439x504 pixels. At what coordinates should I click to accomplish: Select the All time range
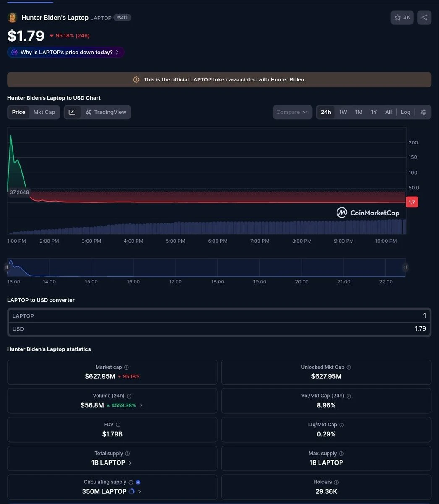pos(388,112)
